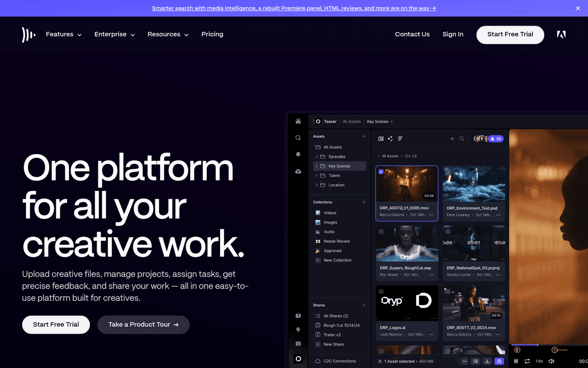Click the Home icon in the app sidebar
The width and height of the screenshot is (588, 368).
coord(298,121)
